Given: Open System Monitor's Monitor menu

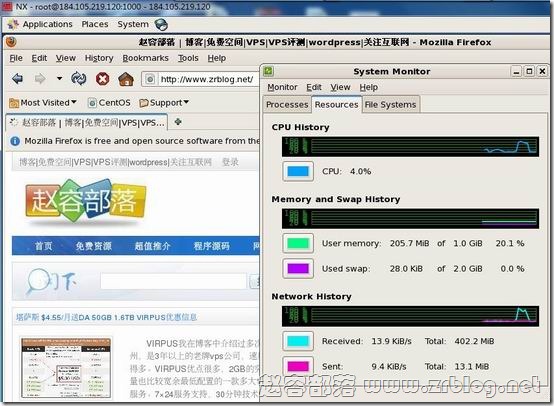Looking at the screenshot, I should (282, 87).
